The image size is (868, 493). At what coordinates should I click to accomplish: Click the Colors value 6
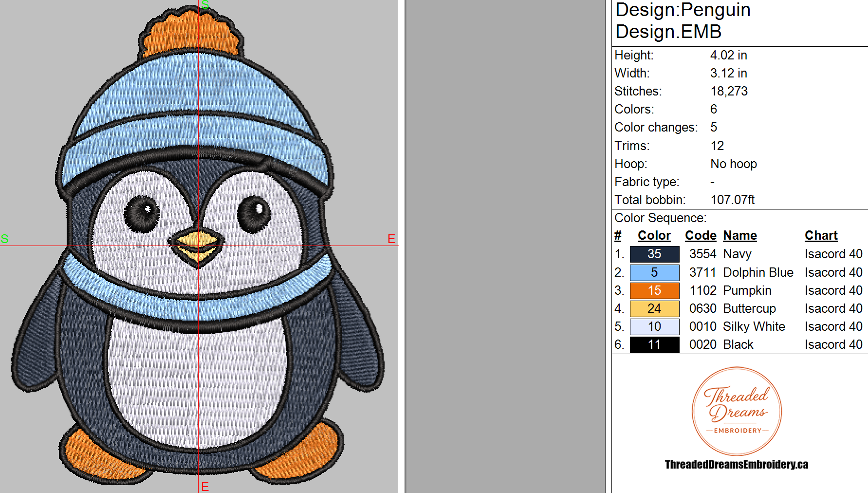point(714,109)
